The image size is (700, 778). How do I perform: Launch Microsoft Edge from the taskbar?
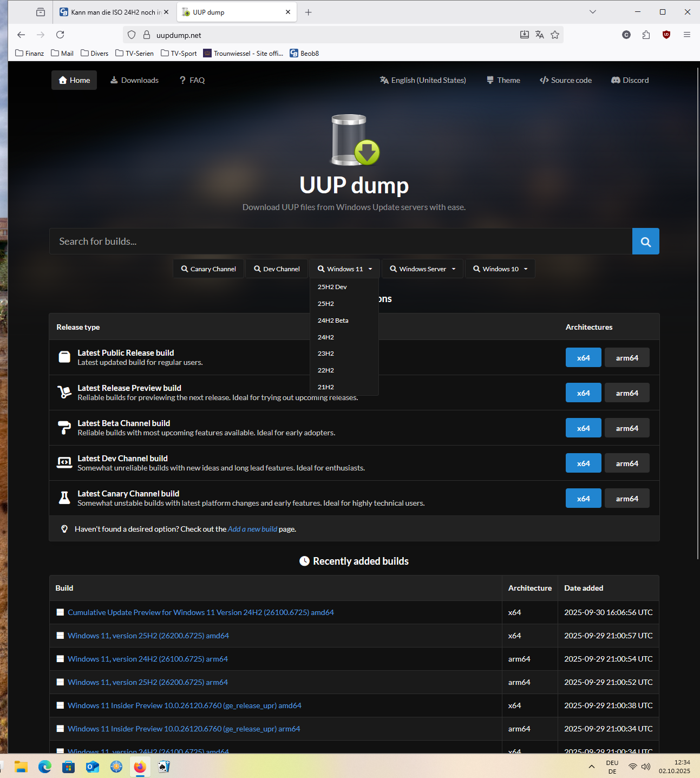coord(45,767)
